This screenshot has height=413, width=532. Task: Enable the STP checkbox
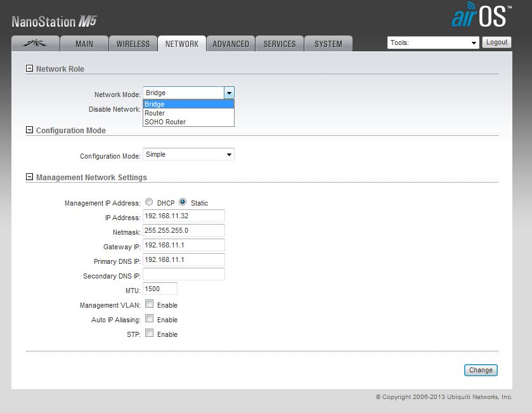pos(149,334)
